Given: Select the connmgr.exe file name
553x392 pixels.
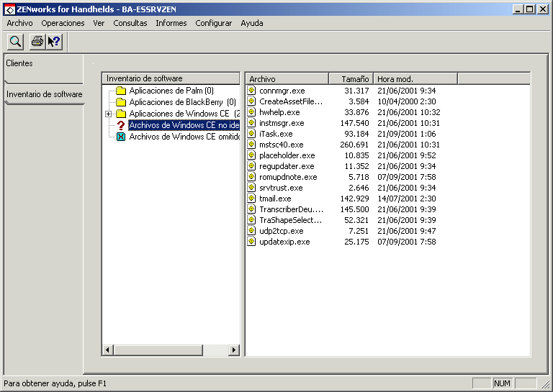Looking at the screenshot, I should [x=282, y=91].
